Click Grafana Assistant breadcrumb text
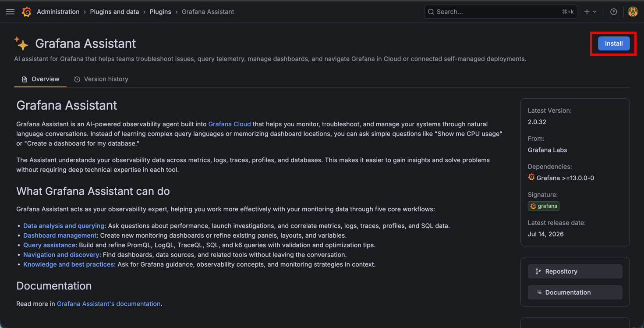Viewport: 644px width, 328px height. [x=208, y=12]
